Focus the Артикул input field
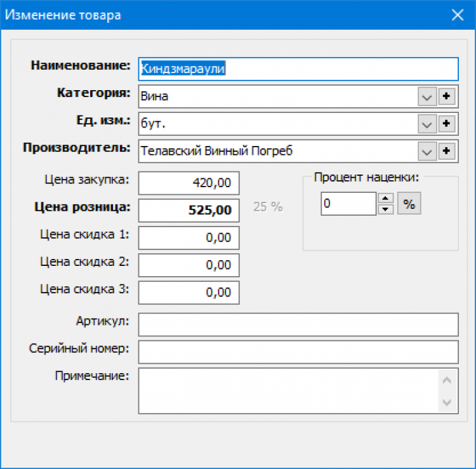Image resolution: width=476 pixels, height=469 pixels. (x=298, y=324)
